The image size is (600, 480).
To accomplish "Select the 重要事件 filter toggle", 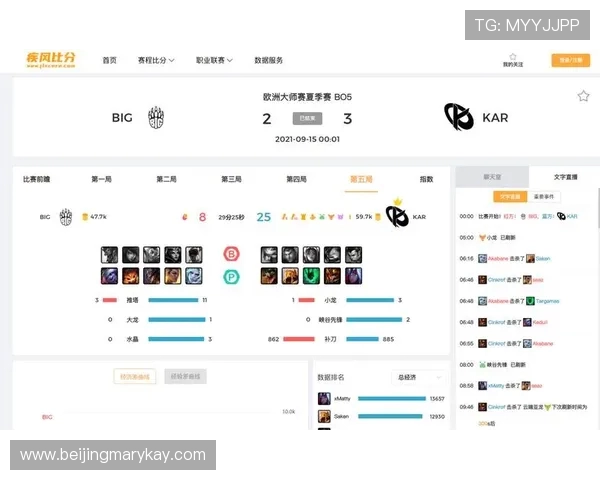I will [x=544, y=197].
